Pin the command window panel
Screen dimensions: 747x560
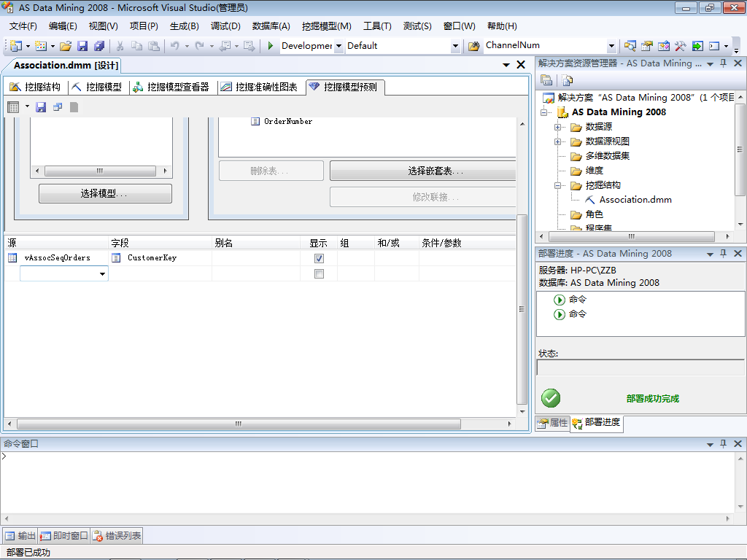[723, 443]
